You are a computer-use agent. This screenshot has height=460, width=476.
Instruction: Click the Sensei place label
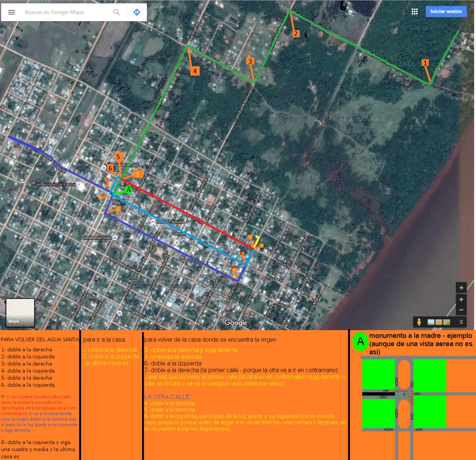pyautogui.click(x=179, y=234)
